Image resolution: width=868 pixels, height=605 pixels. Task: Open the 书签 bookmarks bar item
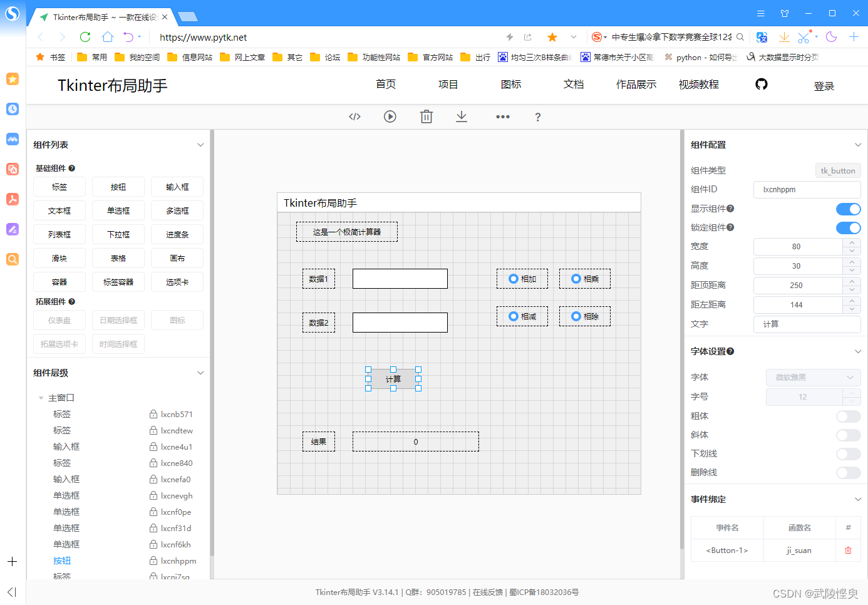click(51, 57)
